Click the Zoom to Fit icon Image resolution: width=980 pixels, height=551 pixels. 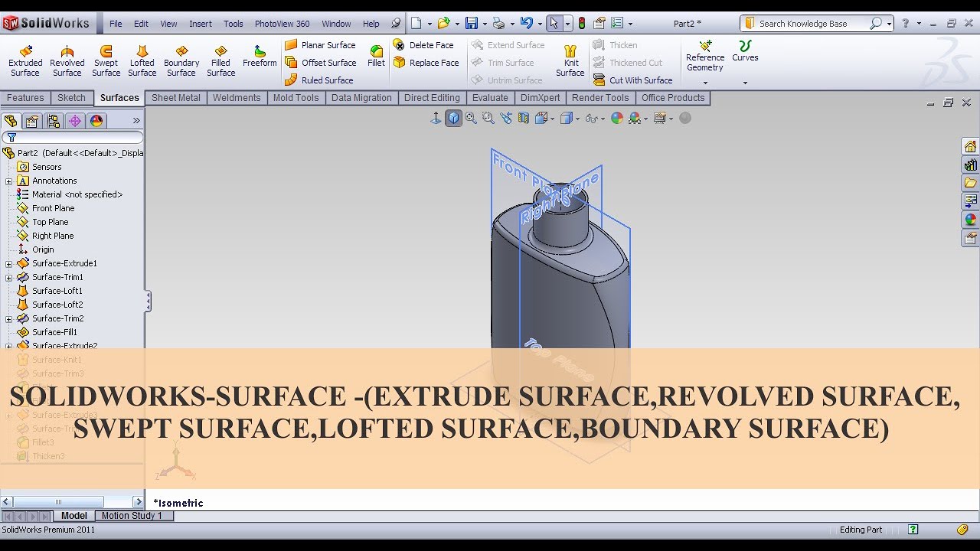point(471,118)
